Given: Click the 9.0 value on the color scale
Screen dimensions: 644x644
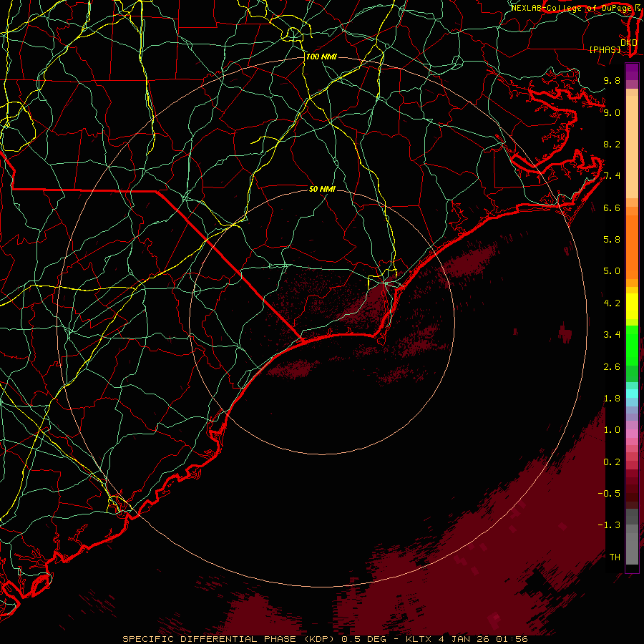Looking at the screenshot, I should click(x=612, y=112).
